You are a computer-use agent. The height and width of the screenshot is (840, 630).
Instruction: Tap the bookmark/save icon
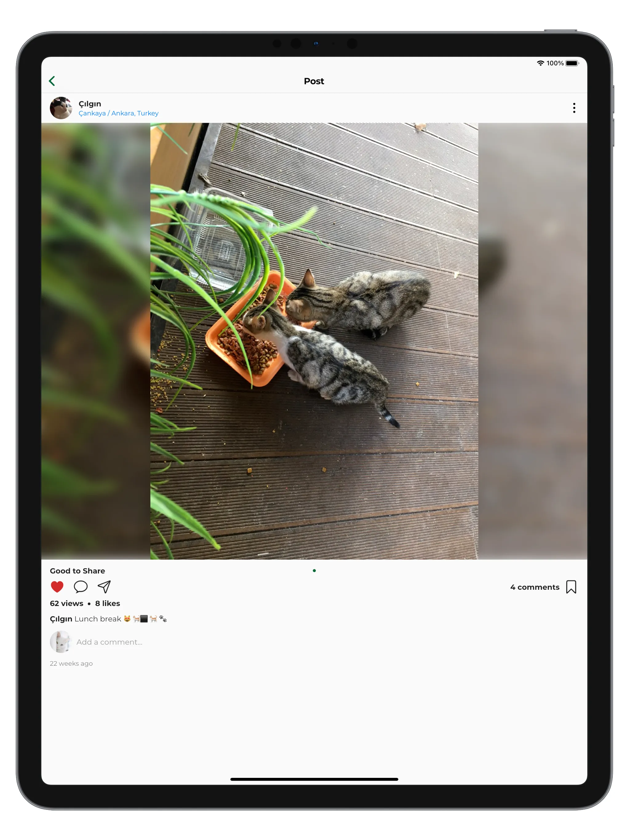click(x=572, y=586)
